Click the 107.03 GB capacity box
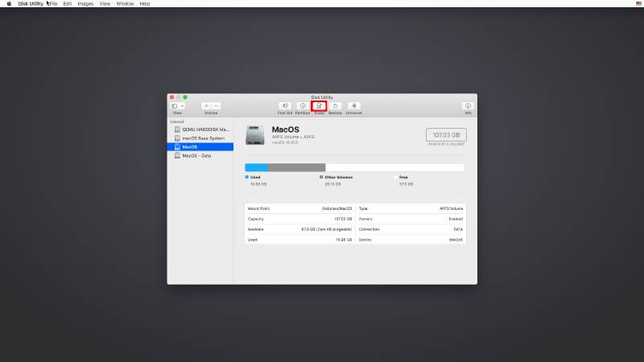The height and width of the screenshot is (362, 644). [446, 135]
